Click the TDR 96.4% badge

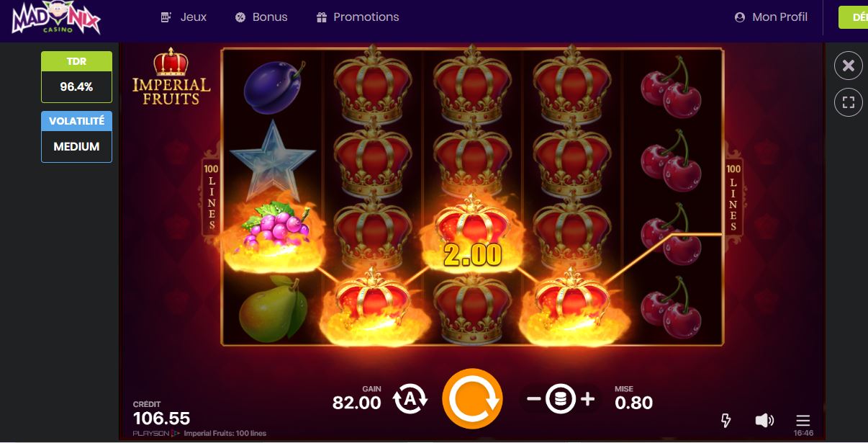76,76
